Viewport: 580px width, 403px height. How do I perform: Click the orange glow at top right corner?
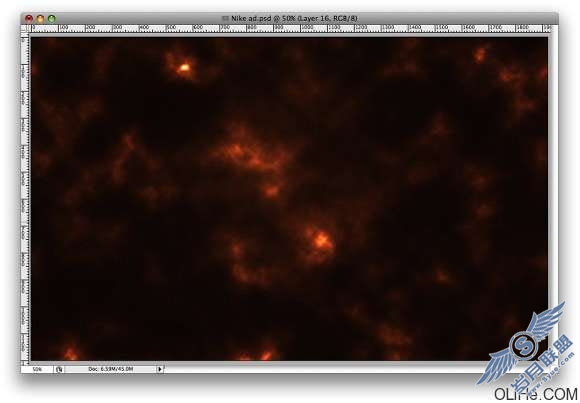pos(480,55)
